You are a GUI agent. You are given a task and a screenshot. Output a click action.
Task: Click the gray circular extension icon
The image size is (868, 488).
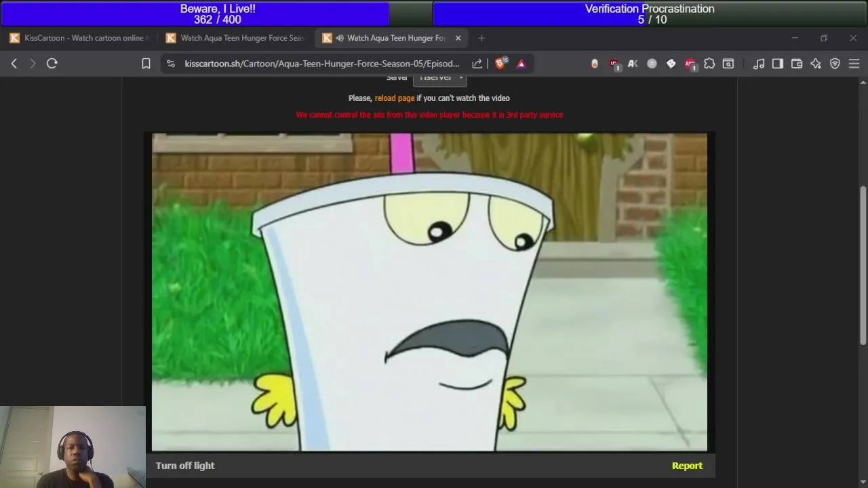pos(652,64)
